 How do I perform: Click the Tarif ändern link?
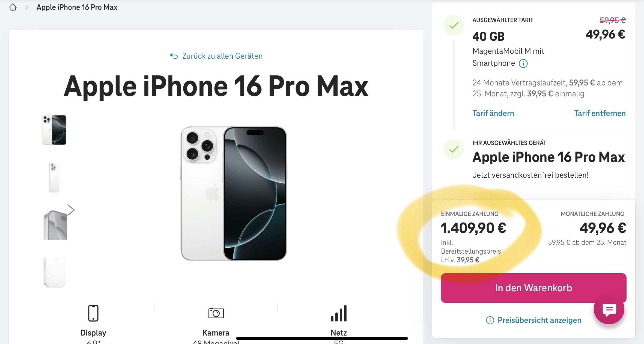493,113
